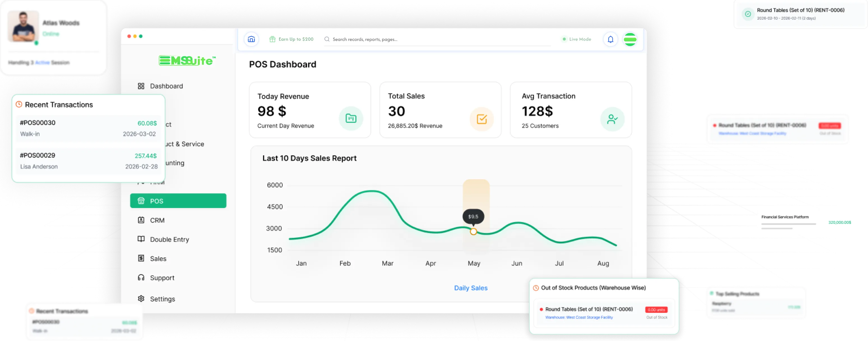
Task: Click the $9.5 chart tooltip
Action: 473,216
